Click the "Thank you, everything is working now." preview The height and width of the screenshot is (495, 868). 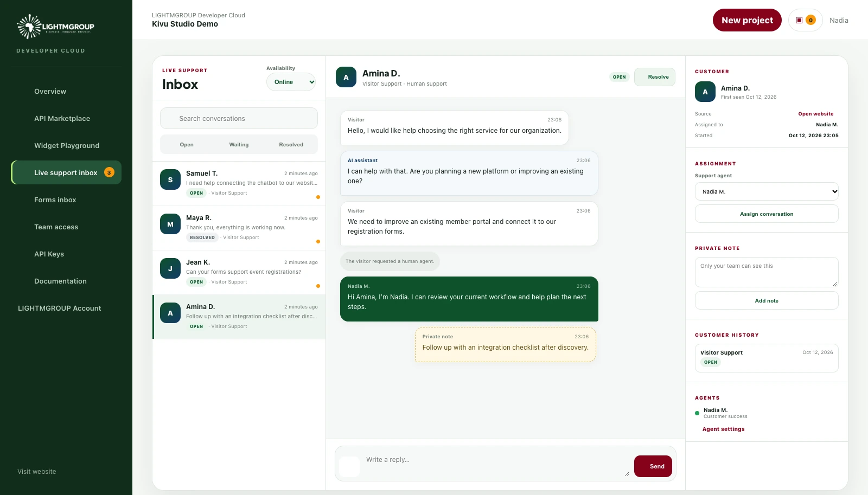click(235, 228)
